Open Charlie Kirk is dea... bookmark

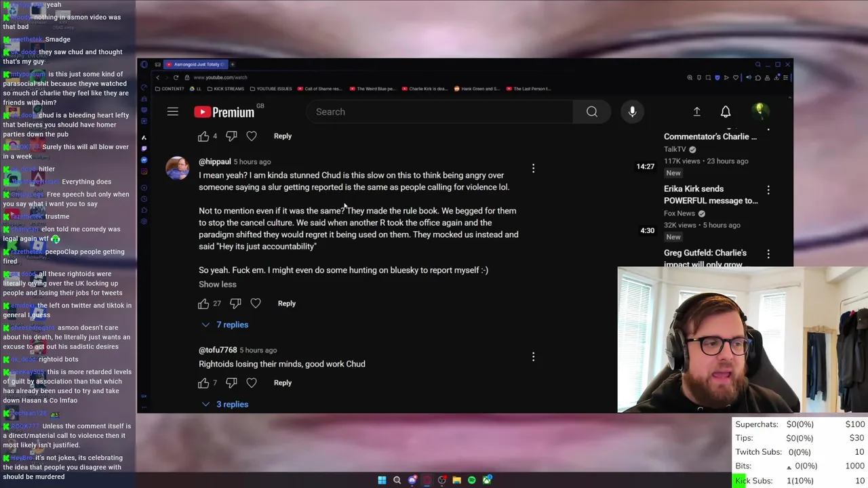pos(425,89)
